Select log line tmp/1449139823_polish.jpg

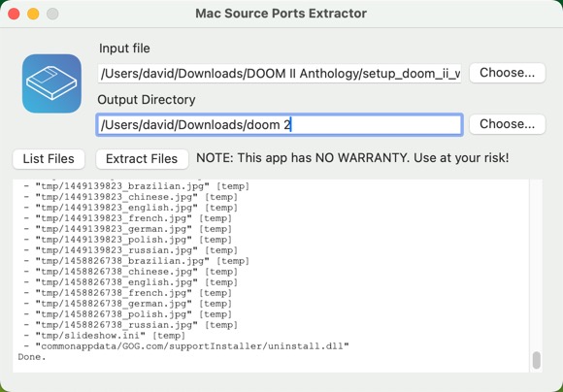tap(128, 240)
